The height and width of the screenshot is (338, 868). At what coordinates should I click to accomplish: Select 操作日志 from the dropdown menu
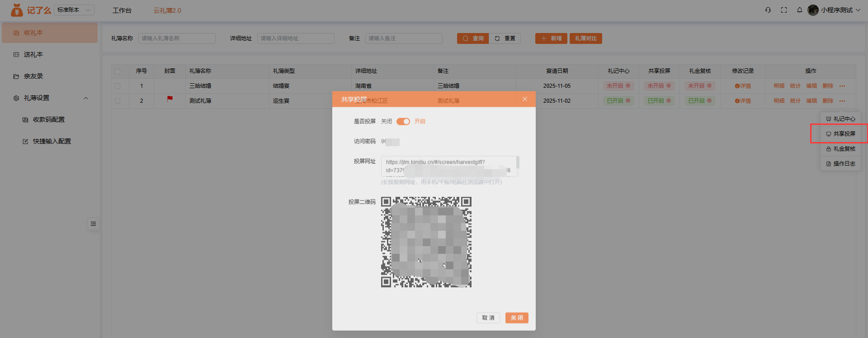click(841, 164)
